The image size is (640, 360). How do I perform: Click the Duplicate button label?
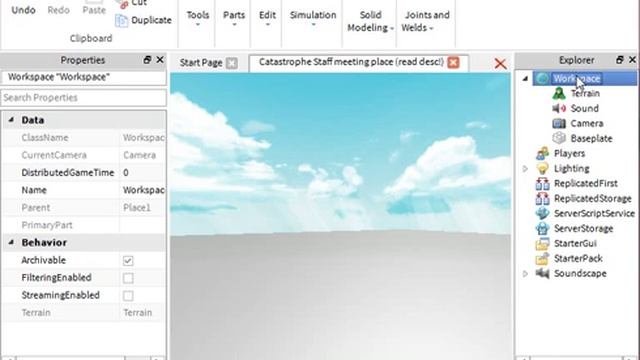[x=151, y=20]
